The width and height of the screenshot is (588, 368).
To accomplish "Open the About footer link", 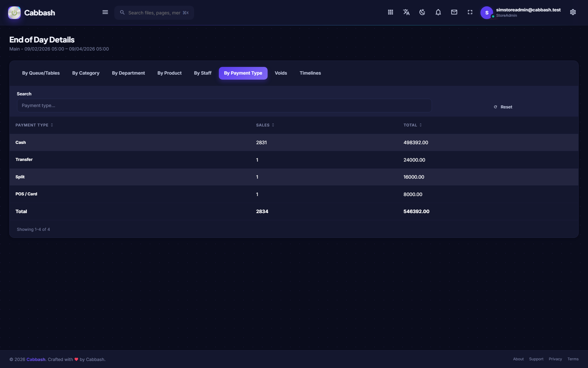I will tap(519, 359).
